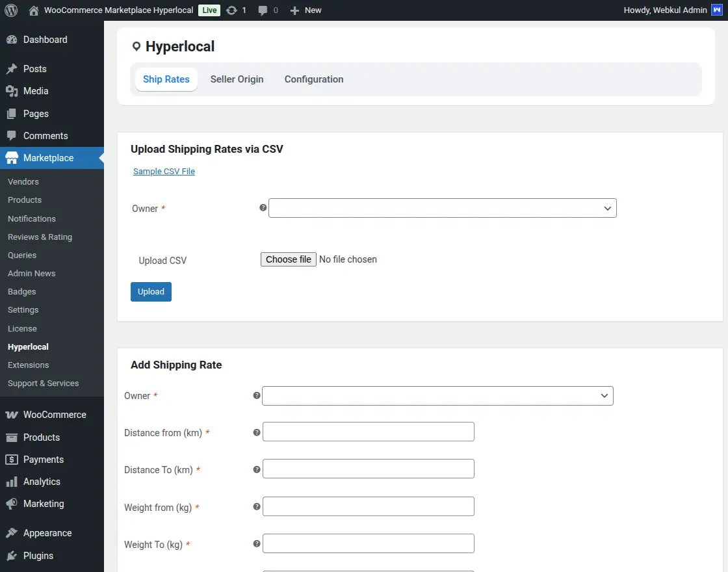
Task: Open Appearance menu label
Action: (48, 533)
